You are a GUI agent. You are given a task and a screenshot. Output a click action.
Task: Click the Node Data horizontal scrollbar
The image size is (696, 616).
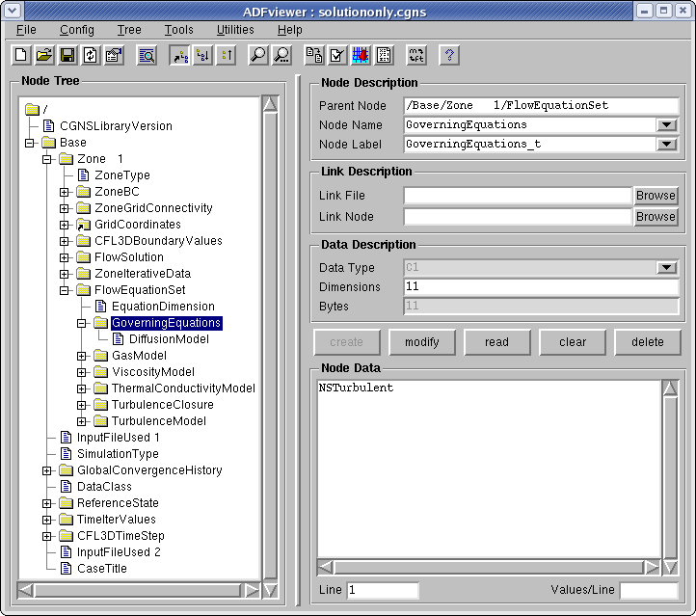(x=489, y=567)
